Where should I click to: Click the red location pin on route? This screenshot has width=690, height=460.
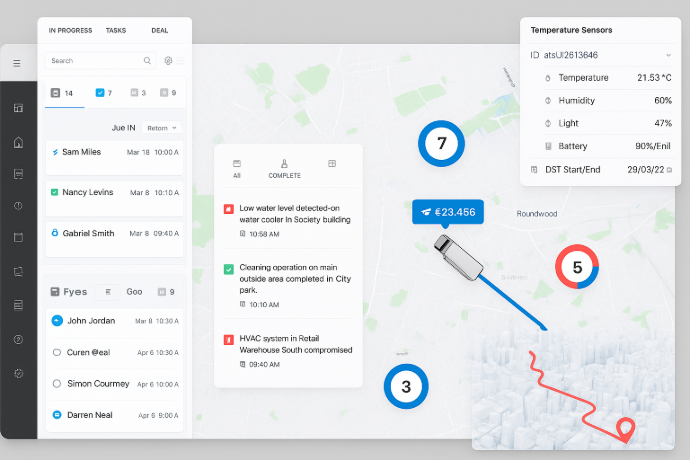(627, 429)
